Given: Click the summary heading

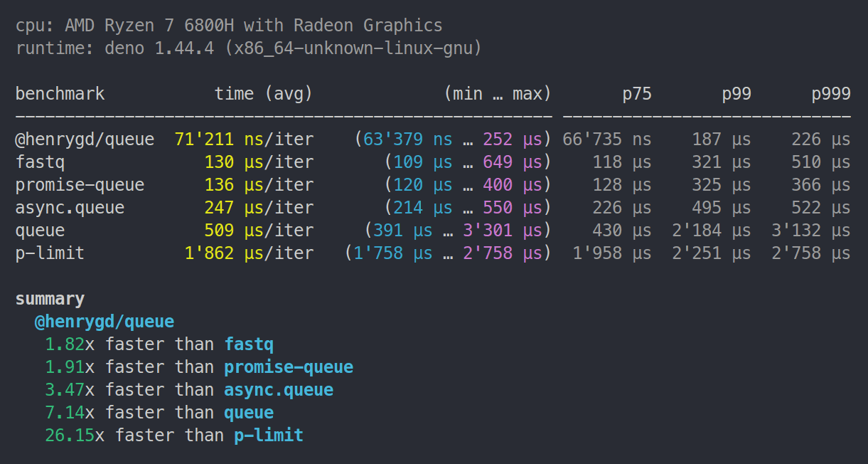Looking at the screenshot, I should (x=50, y=299).
